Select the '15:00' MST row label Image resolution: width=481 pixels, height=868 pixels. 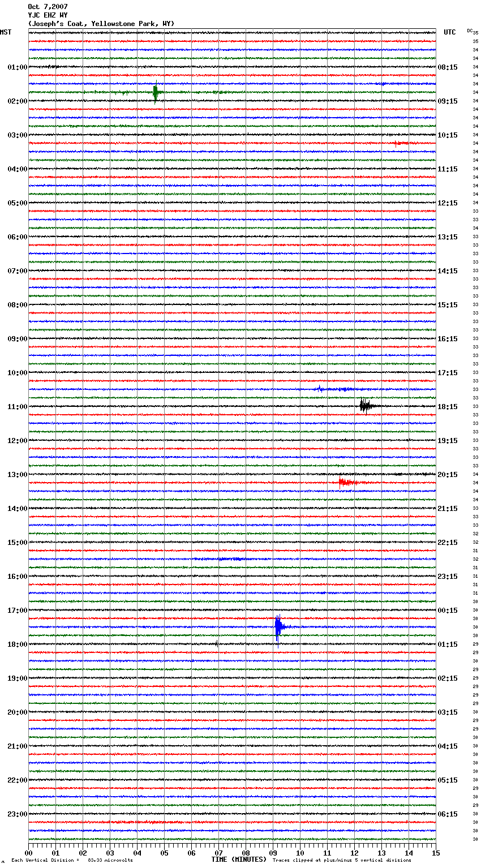tap(18, 543)
